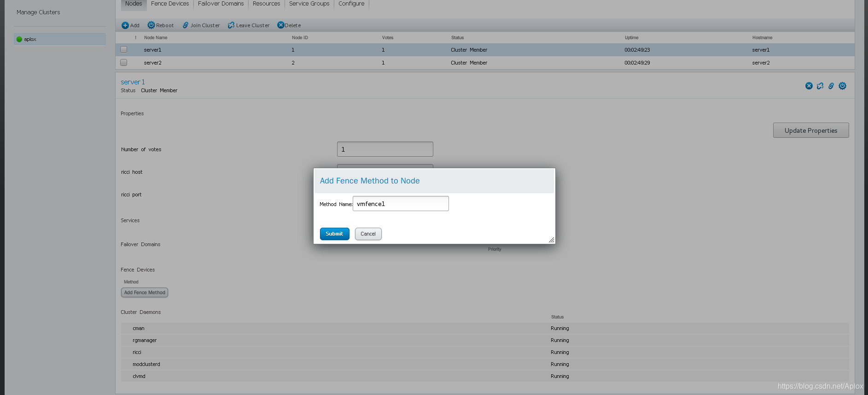Open Manage Clusters link
Image resolution: width=868 pixels, height=395 pixels.
(x=38, y=12)
